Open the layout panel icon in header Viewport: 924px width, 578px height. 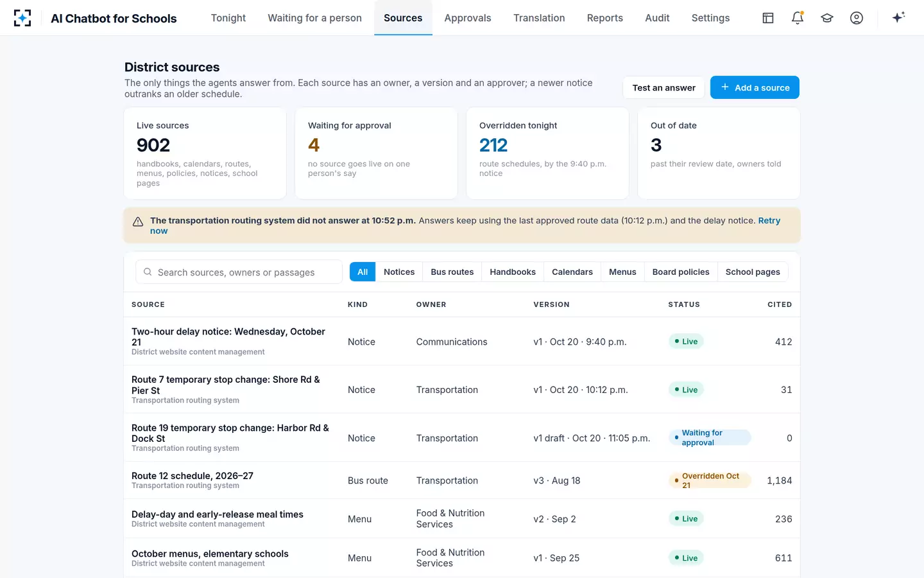tap(768, 18)
